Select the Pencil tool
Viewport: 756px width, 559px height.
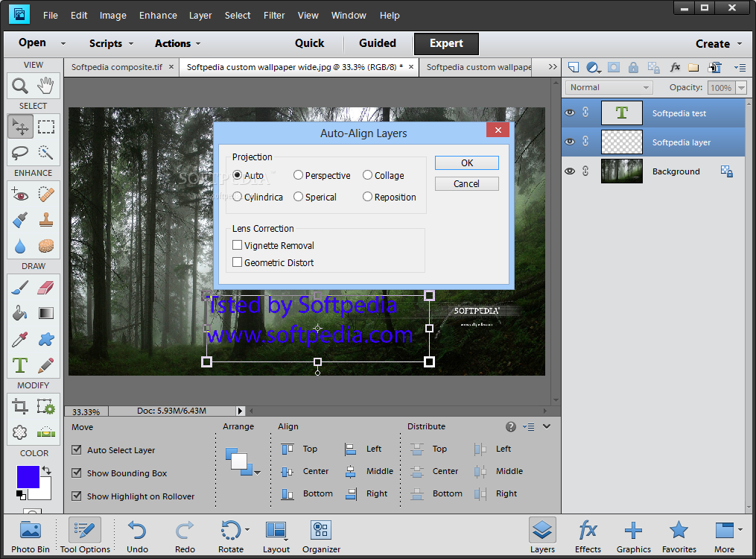45,365
